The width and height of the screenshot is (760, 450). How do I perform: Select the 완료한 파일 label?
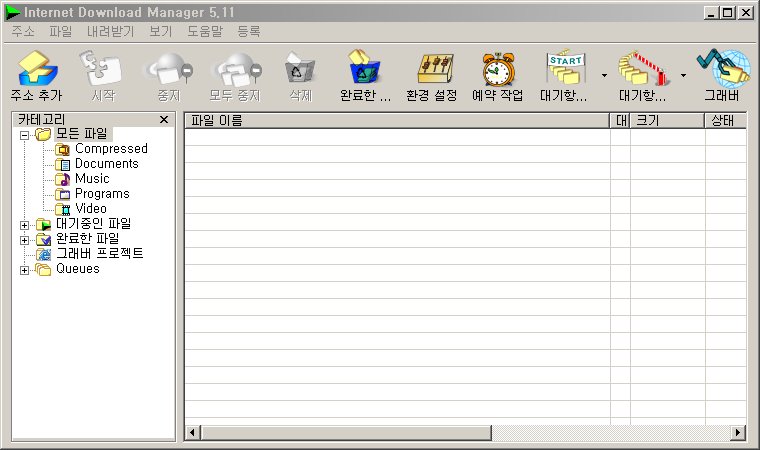pos(88,239)
